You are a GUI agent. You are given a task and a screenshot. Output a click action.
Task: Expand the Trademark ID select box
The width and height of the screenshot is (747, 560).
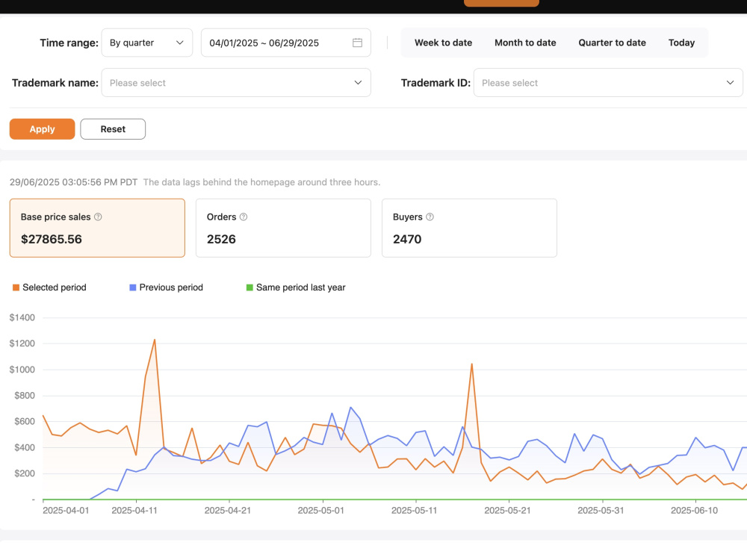point(608,83)
